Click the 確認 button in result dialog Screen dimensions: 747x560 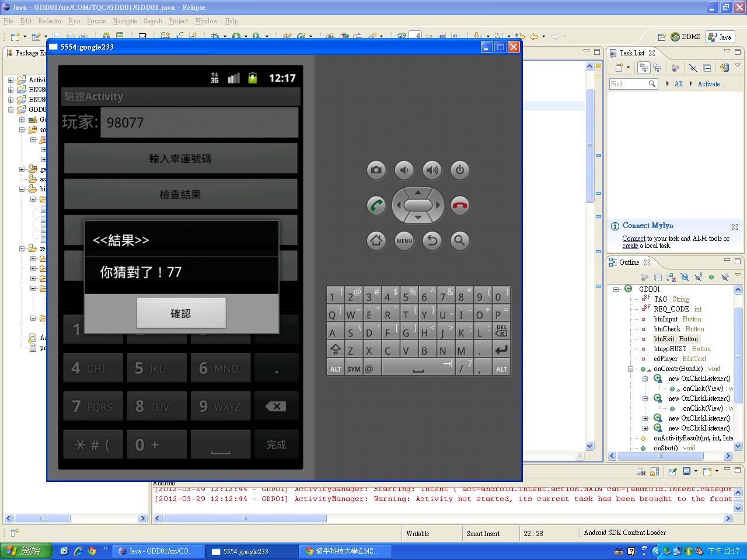point(181,313)
